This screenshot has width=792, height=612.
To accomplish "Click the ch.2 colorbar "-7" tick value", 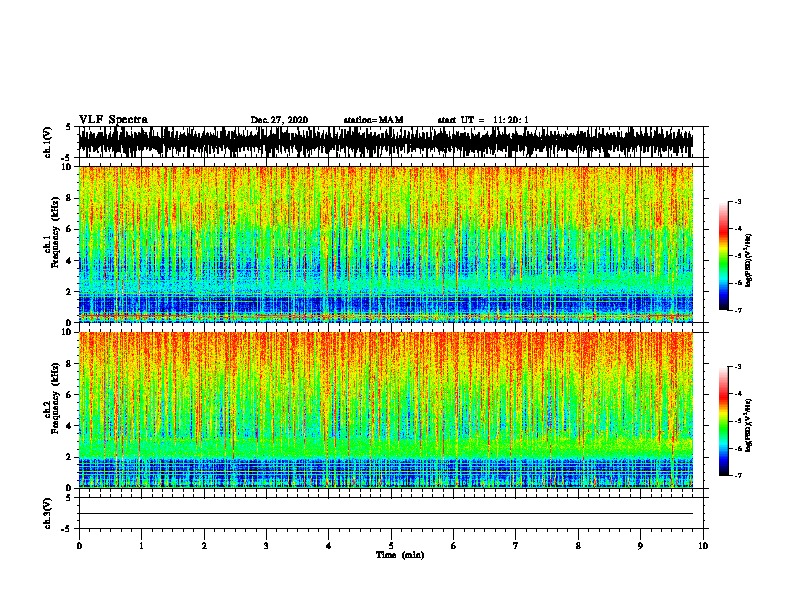I will 738,476.
